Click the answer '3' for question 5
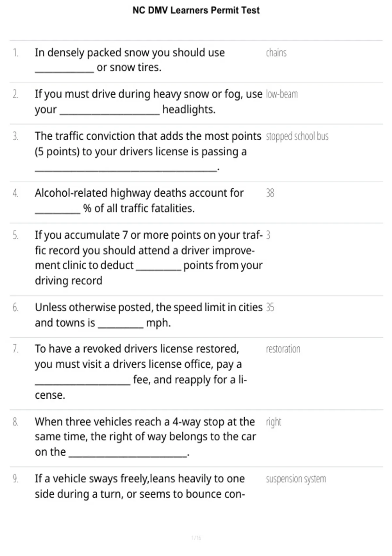 pos(268,235)
